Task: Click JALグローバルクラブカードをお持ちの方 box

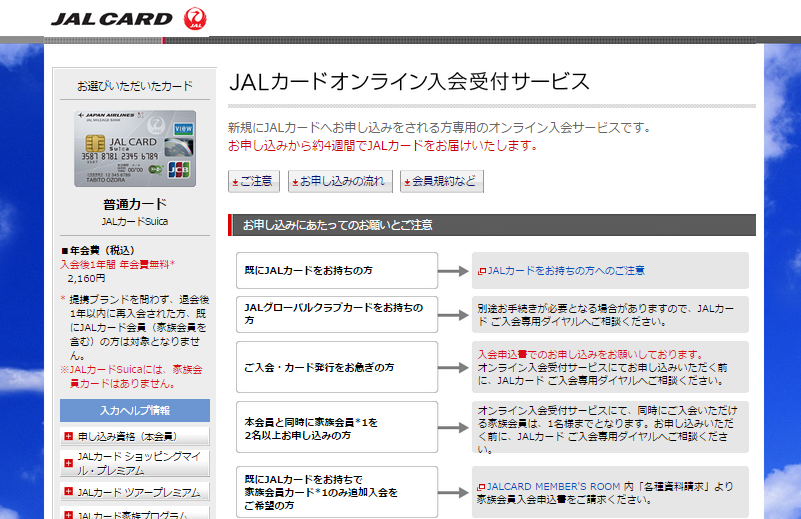Action: coord(337,314)
